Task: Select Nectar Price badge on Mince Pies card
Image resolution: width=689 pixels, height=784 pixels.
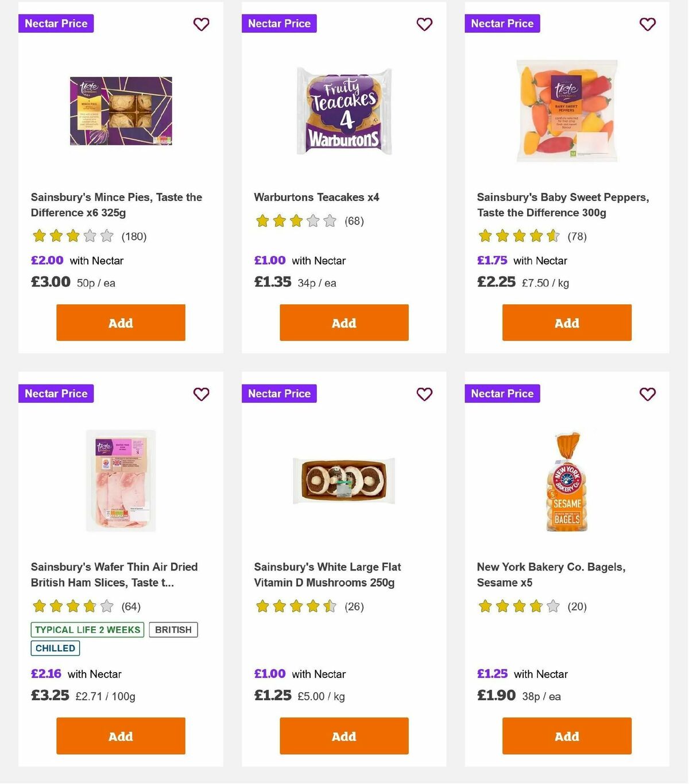Action: [56, 24]
